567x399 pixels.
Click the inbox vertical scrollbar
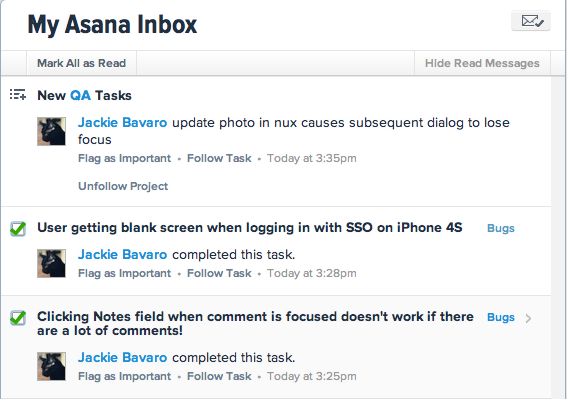click(x=559, y=237)
